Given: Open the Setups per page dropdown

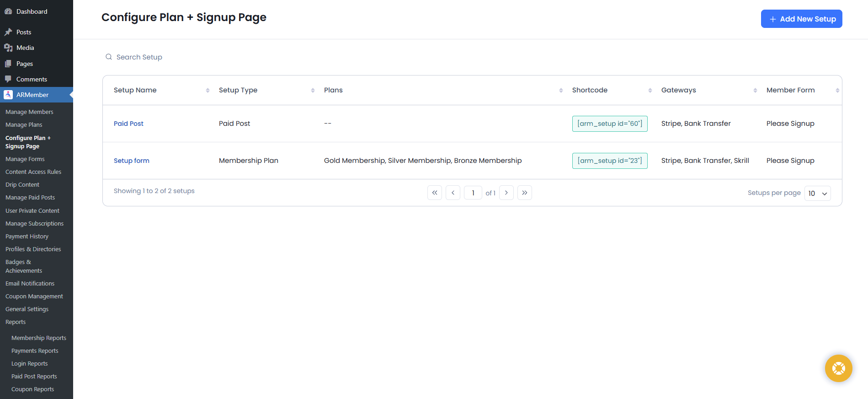Looking at the screenshot, I should tap(817, 193).
